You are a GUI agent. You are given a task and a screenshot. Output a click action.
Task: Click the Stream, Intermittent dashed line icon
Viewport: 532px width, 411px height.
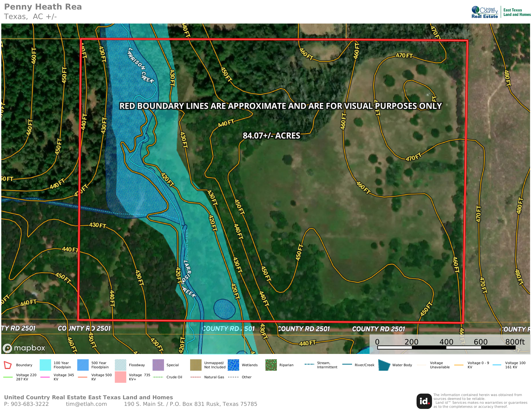309,364
